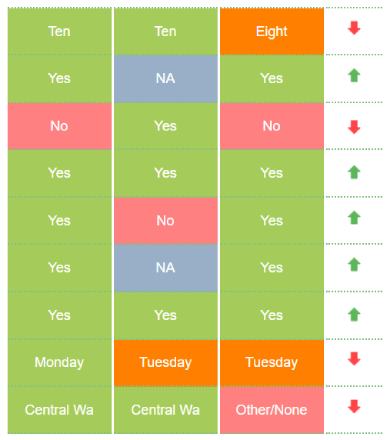Click the red down arrow in the Monday row

354,359
